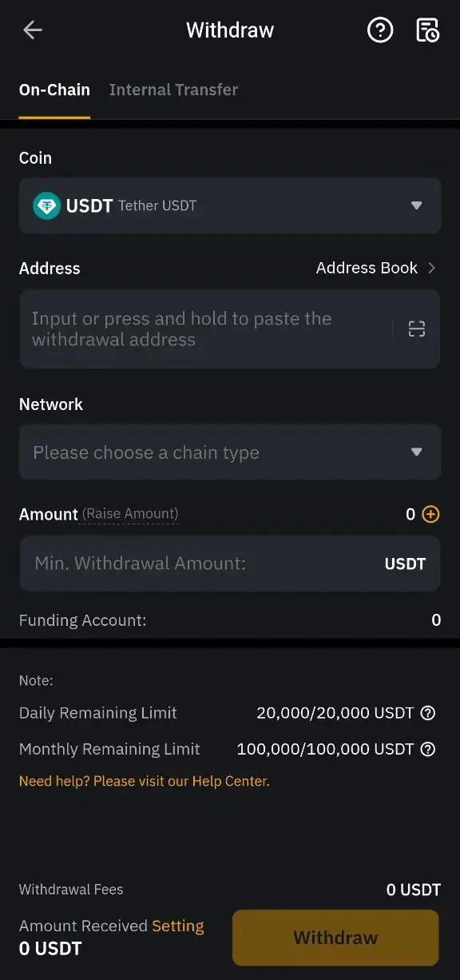This screenshot has height=980, width=460.
Task: Select the On-Chain tab
Action: coord(54,90)
